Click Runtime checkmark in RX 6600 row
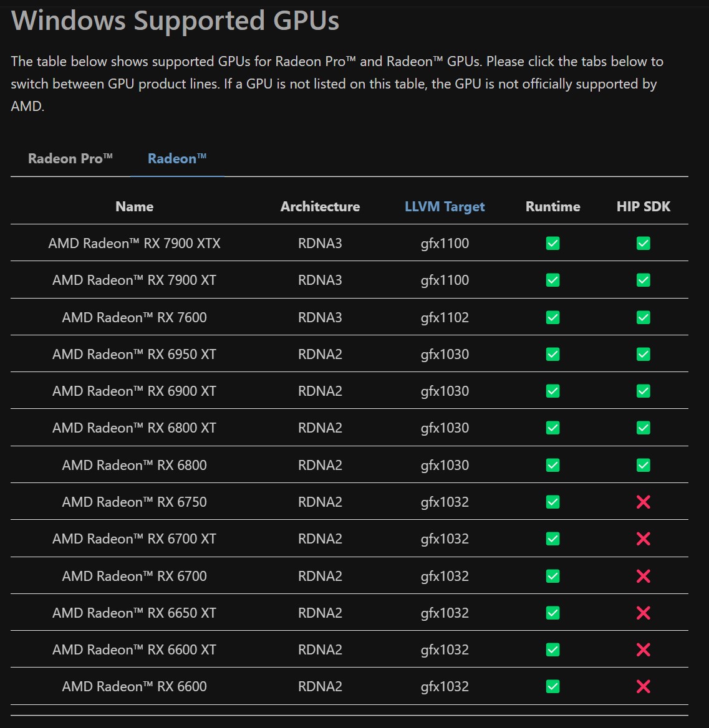709x728 pixels. pos(553,686)
